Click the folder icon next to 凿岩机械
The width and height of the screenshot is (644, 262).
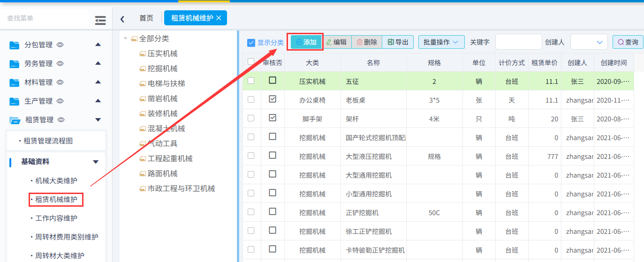[x=143, y=99]
